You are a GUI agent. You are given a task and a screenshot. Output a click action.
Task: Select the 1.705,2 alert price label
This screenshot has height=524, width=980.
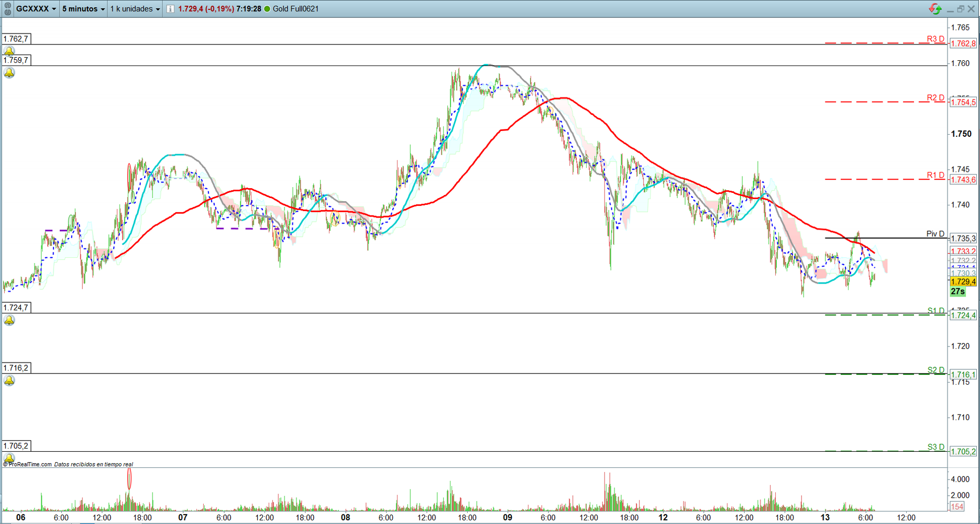point(16,446)
